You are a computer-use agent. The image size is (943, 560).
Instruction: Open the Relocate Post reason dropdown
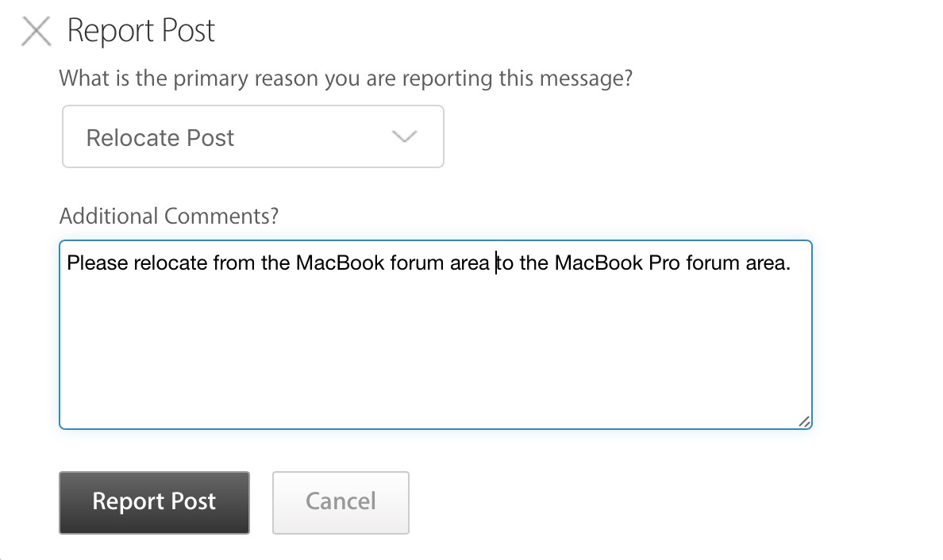pyautogui.click(x=252, y=137)
